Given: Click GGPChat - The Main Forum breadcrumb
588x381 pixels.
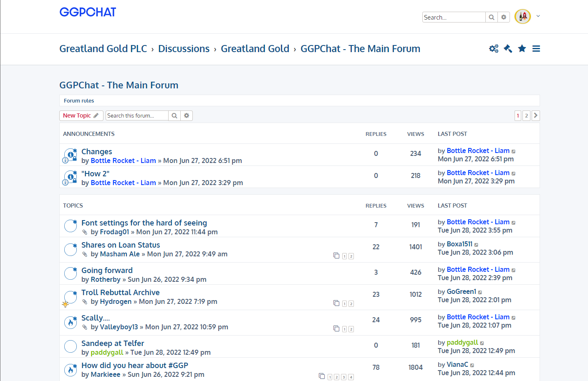Looking at the screenshot, I should pyautogui.click(x=360, y=49).
